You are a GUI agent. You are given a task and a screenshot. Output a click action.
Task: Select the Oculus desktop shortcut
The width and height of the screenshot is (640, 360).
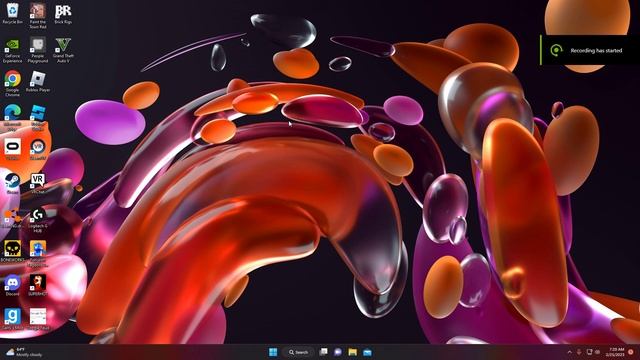[x=12, y=149]
